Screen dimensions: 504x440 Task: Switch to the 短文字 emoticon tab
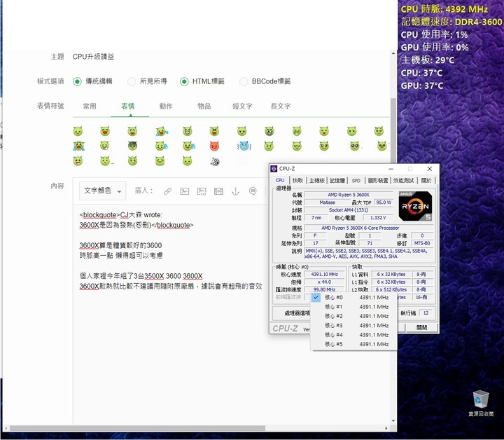pos(242,106)
